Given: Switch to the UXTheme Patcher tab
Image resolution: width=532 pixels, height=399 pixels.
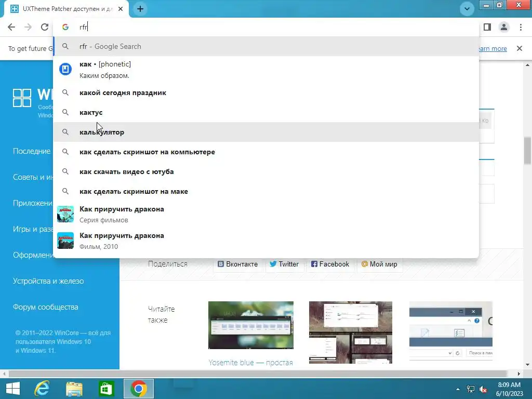Looking at the screenshot, I should 66,9.
